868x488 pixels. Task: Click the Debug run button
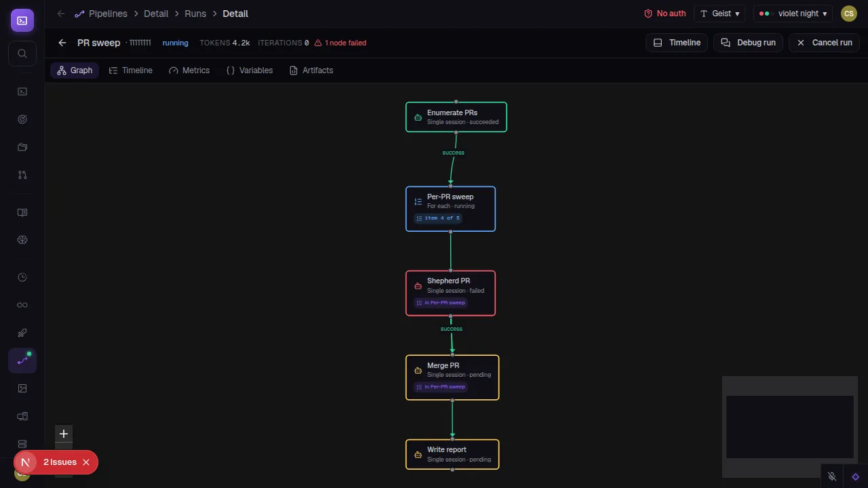749,43
